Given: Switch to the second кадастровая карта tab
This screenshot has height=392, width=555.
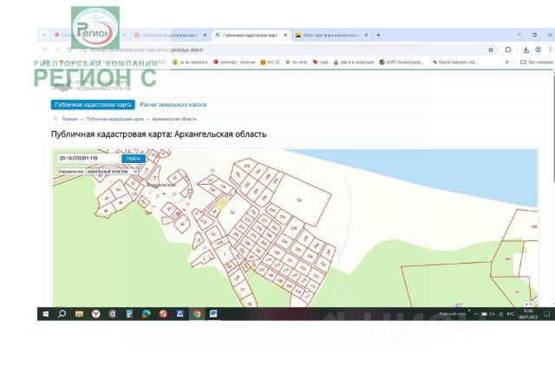Looking at the screenshot, I should (x=169, y=36).
